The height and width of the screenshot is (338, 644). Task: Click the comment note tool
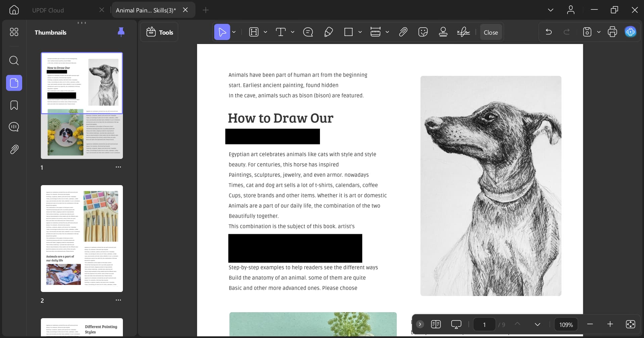point(308,32)
